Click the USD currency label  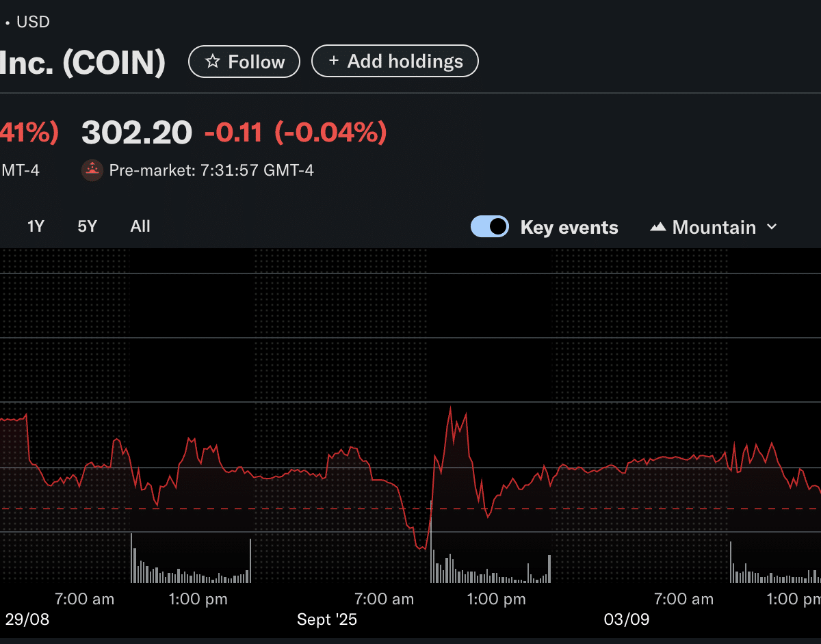coord(33,22)
